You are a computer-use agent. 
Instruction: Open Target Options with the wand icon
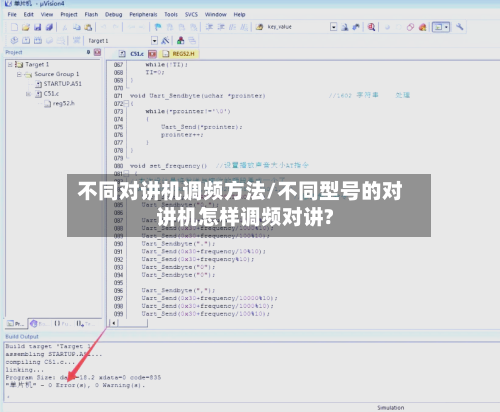click(x=165, y=41)
